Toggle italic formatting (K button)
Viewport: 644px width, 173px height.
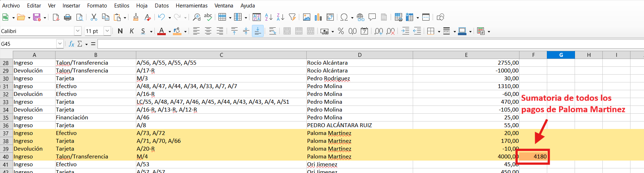[132, 31]
